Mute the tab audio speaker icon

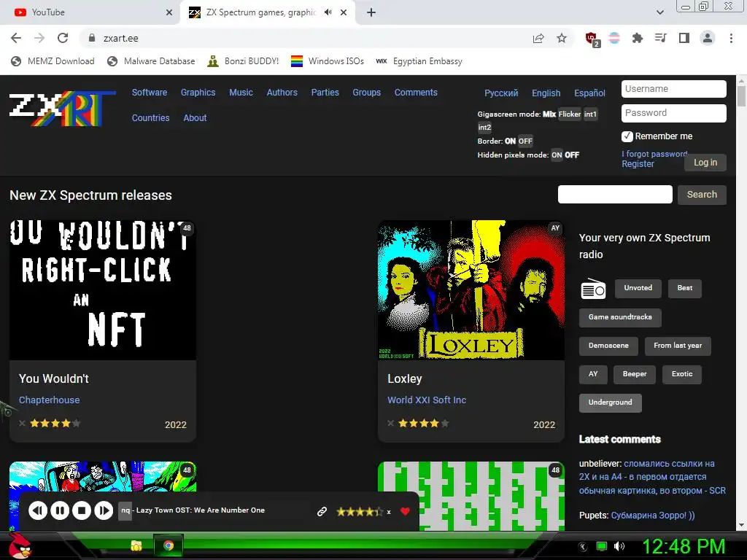tap(328, 12)
